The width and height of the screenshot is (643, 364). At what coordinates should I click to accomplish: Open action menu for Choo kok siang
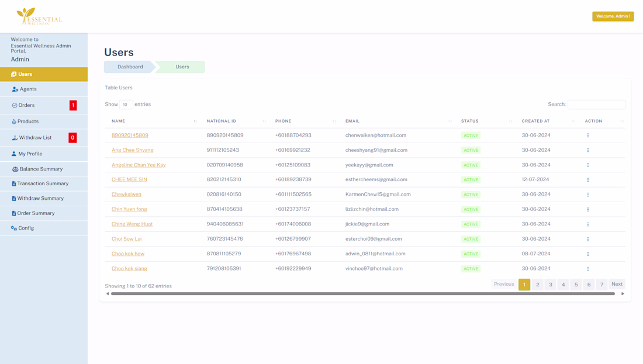(x=587, y=269)
